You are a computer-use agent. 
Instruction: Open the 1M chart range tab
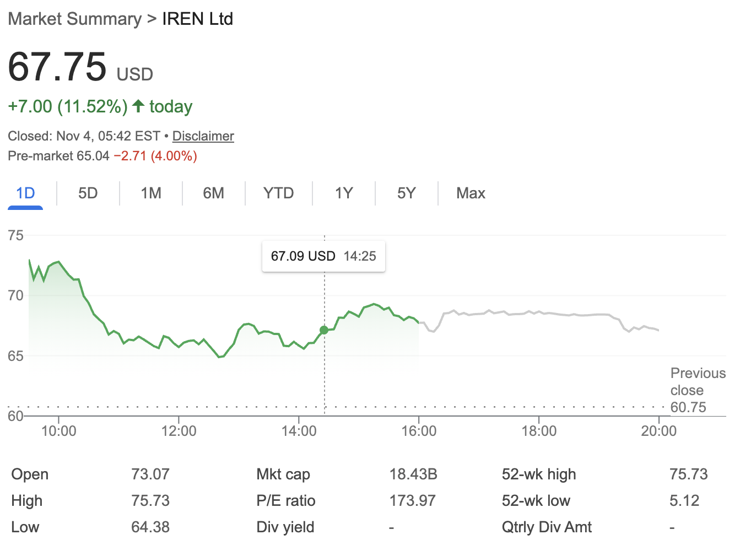pyautogui.click(x=151, y=193)
